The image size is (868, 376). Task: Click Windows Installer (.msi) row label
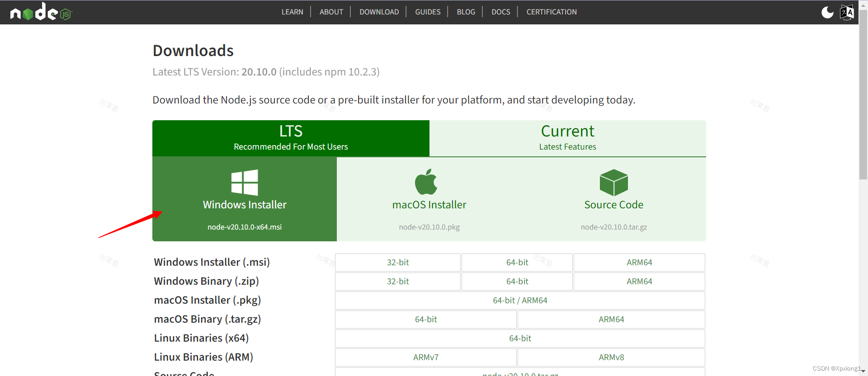(x=212, y=262)
